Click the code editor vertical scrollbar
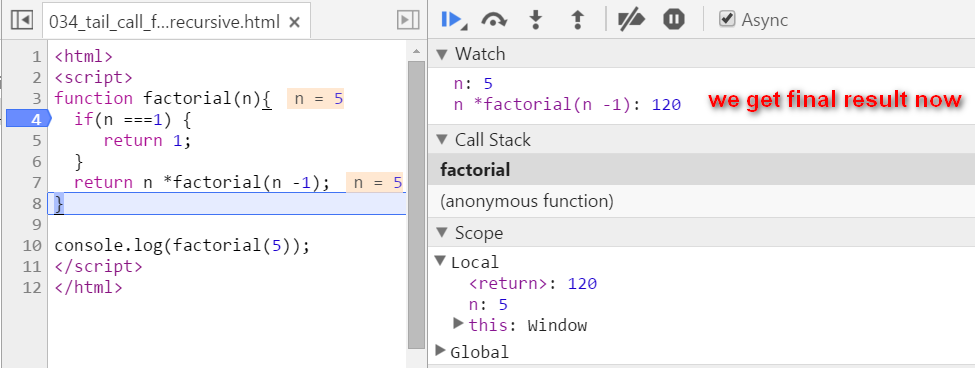This screenshot has width=975, height=368. coord(416,204)
